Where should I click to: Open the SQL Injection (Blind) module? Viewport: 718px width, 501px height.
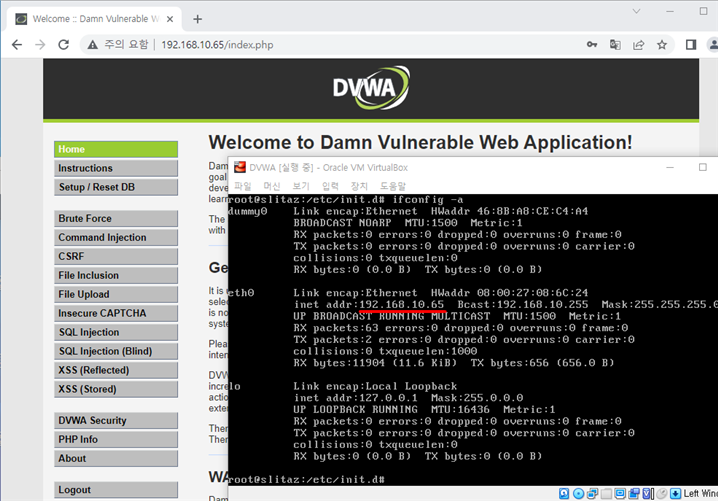116,351
